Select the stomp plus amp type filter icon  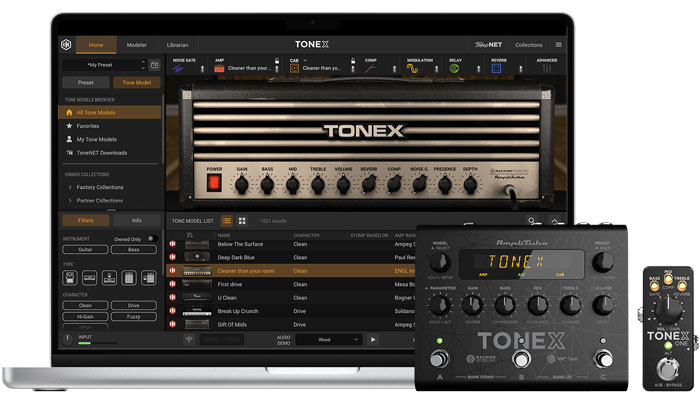pyautogui.click(x=109, y=278)
